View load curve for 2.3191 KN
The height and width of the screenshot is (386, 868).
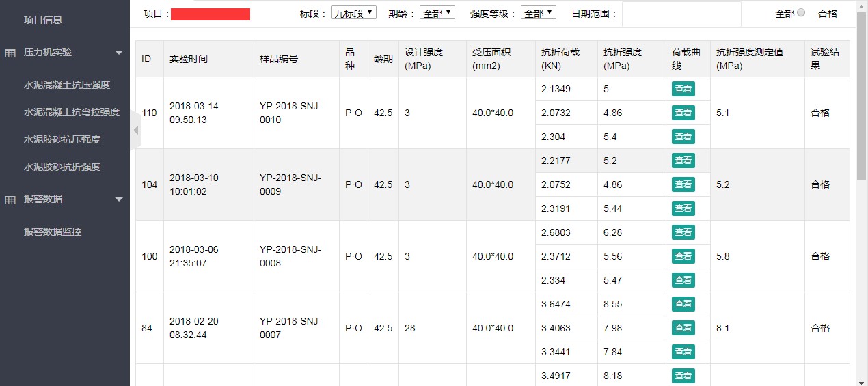pos(683,208)
